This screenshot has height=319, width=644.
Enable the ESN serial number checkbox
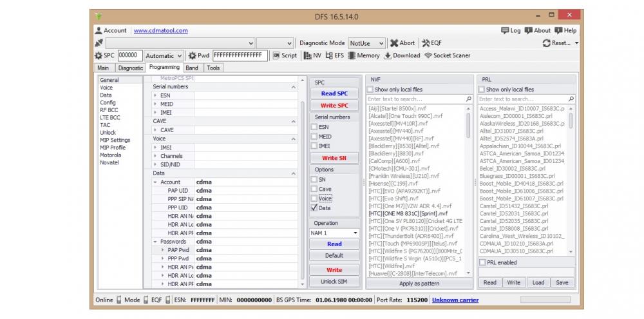click(314, 128)
